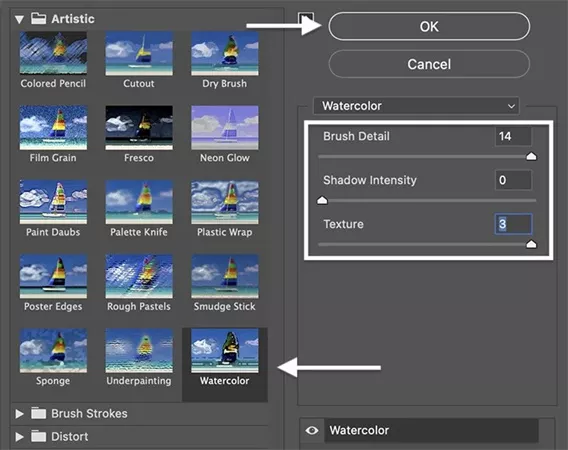Click the Texture value field
Image resolution: width=568 pixels, height=450 pixels.
[513, 224]
